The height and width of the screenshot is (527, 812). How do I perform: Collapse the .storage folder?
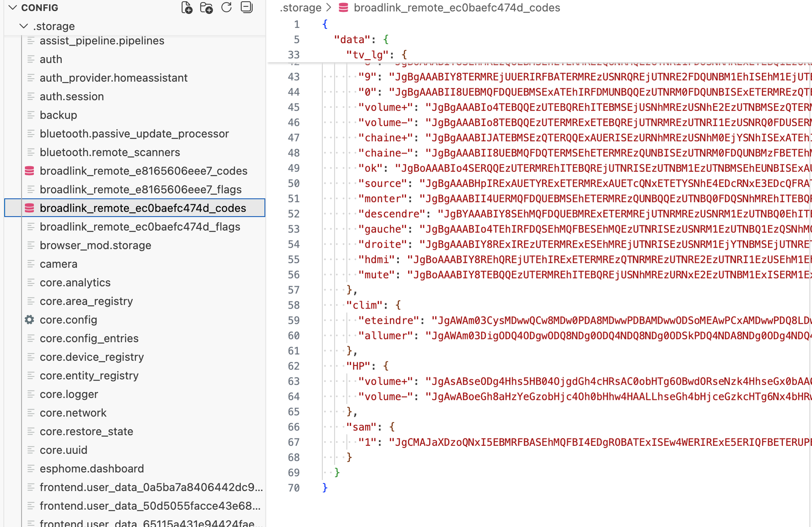coord(24,26)
